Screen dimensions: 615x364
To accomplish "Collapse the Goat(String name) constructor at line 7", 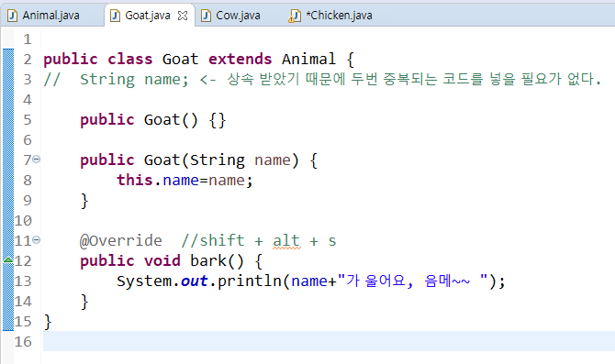I will pyautogui.click(x=37, y=160).
